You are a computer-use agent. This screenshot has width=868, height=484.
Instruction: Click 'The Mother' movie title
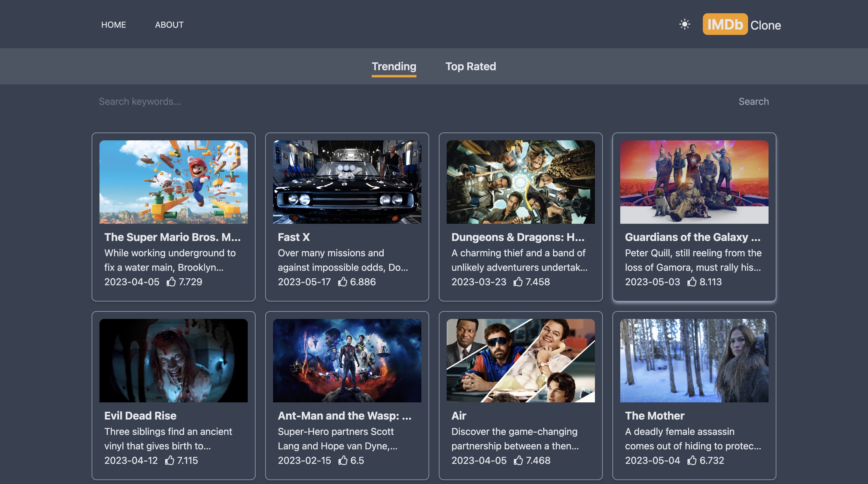click(x=655, y=416)
